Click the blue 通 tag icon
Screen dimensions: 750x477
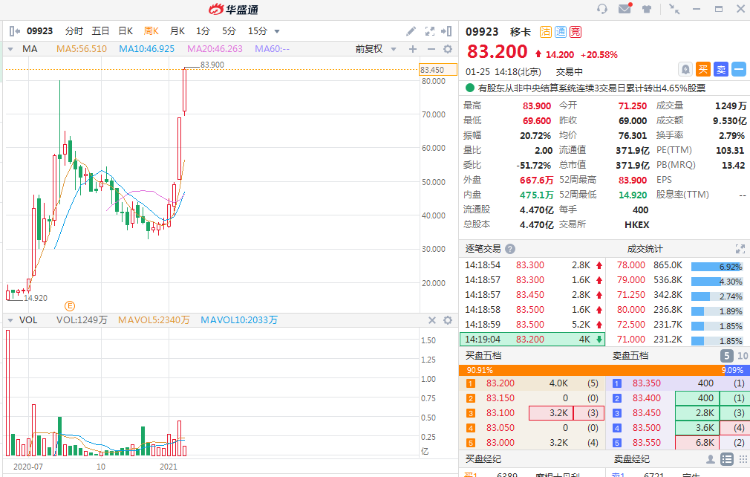(561, 32)
